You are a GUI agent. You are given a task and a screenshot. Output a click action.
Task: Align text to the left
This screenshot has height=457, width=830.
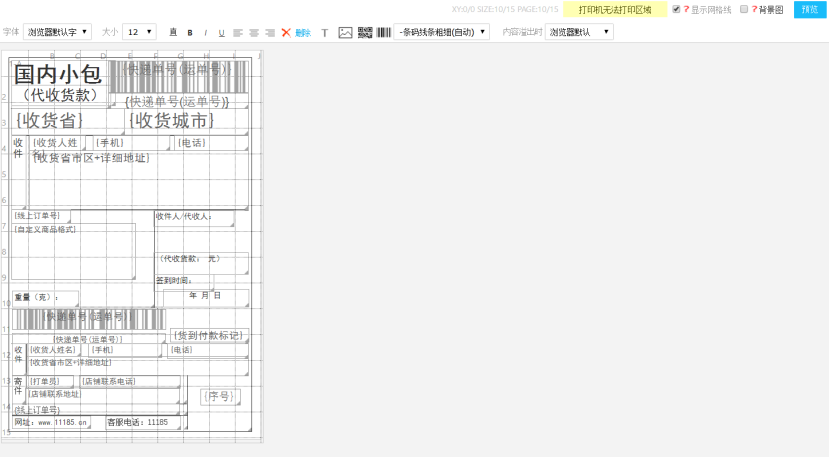238,33
